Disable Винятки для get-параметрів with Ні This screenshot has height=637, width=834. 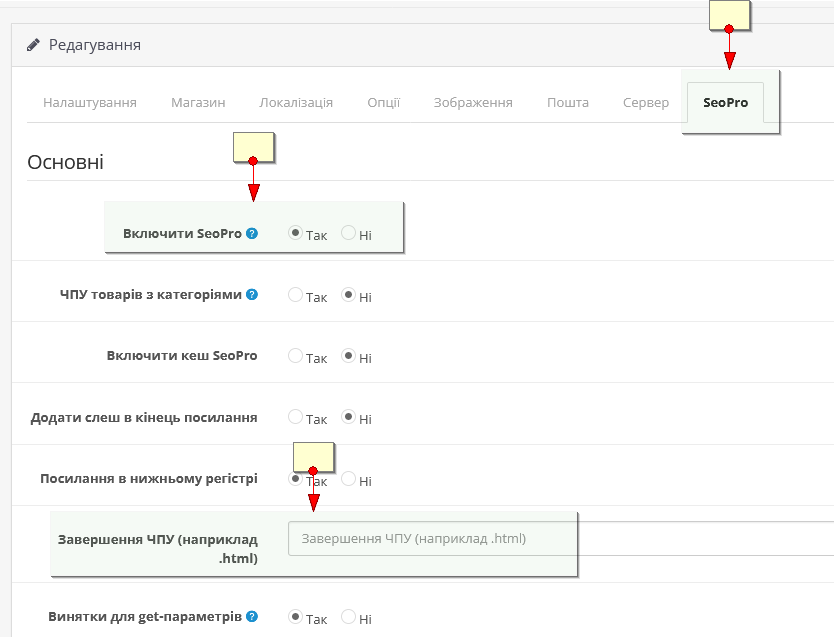click(349, 617)
